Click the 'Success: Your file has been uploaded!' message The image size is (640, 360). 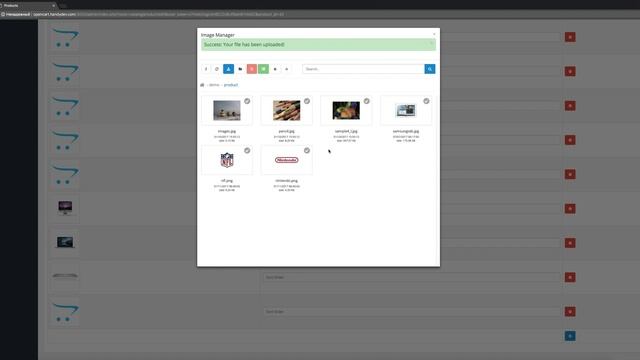click(244, 44)
